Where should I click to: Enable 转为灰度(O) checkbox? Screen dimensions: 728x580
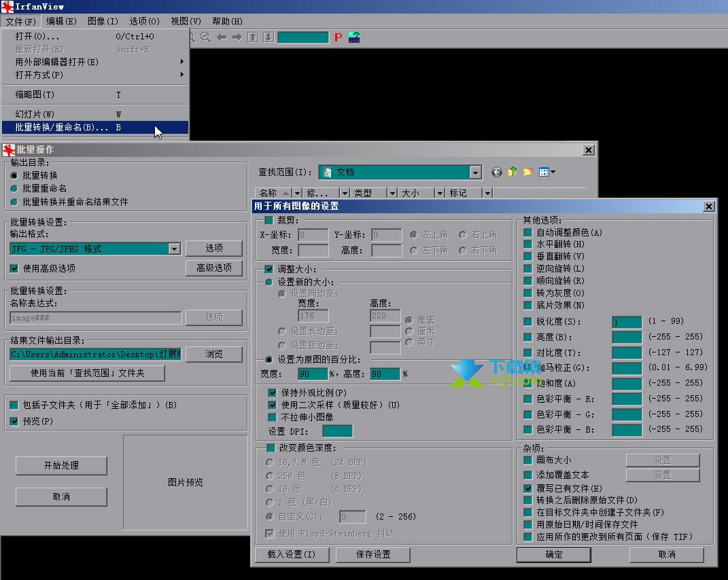click(528, 293)
